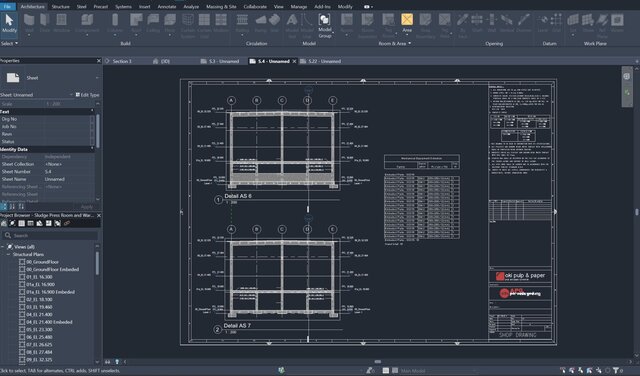Close the Project Browser panel
The width and height of the screenshot is (640, 376).
pyautogui.click(x=98, y=215)
